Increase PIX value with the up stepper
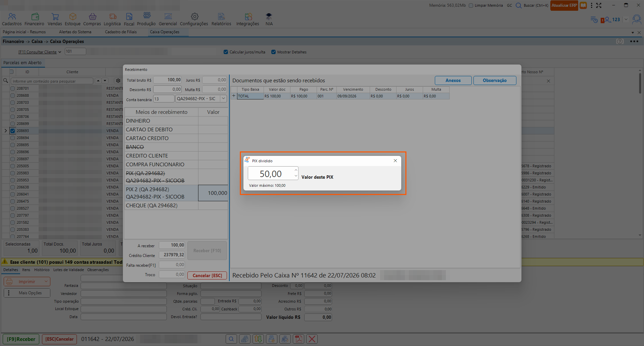 296,170
